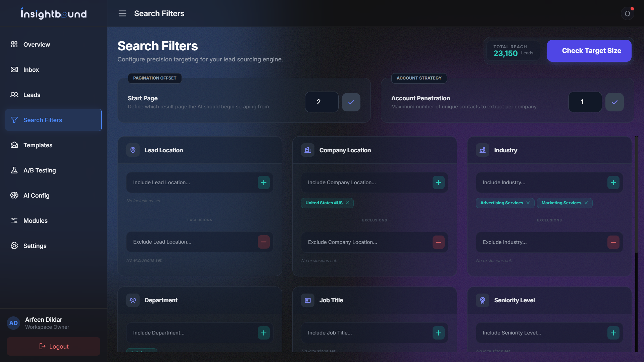Image resolution: width=644 pixels, height=362 pixels.
Task: Click the Job Title ID card icon
Action: (308, 301)
